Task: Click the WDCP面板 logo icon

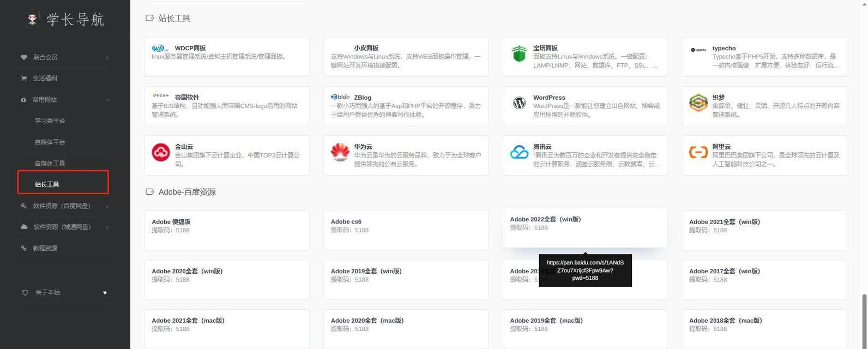Action: pyautogui.click(x=160, y=49)
